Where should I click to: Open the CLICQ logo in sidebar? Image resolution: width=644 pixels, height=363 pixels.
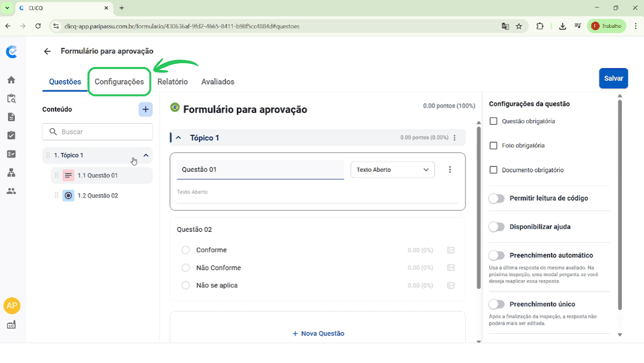point(12,52)
